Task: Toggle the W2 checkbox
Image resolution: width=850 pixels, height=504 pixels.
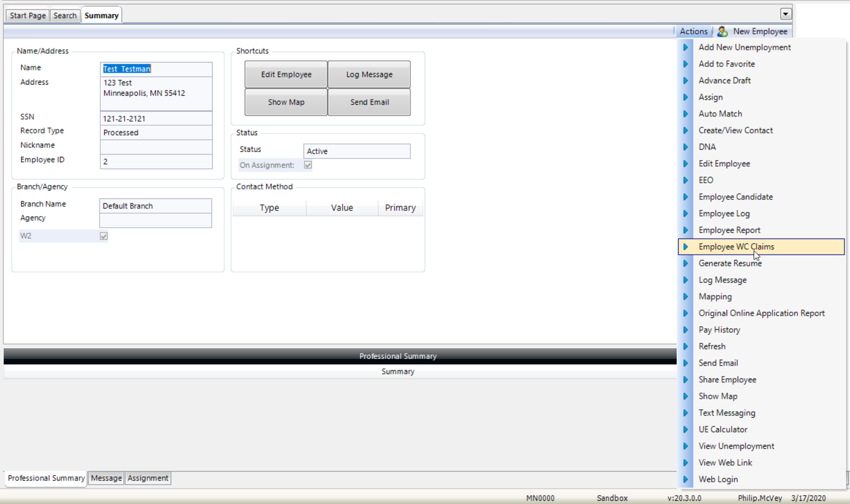Action: [104, 236]
